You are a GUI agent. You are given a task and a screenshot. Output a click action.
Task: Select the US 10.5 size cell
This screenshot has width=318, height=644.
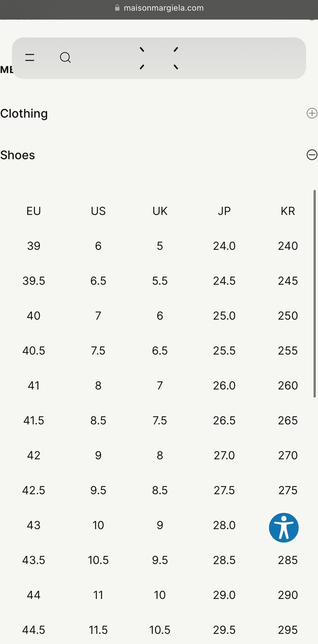click(x=98, y=560)
